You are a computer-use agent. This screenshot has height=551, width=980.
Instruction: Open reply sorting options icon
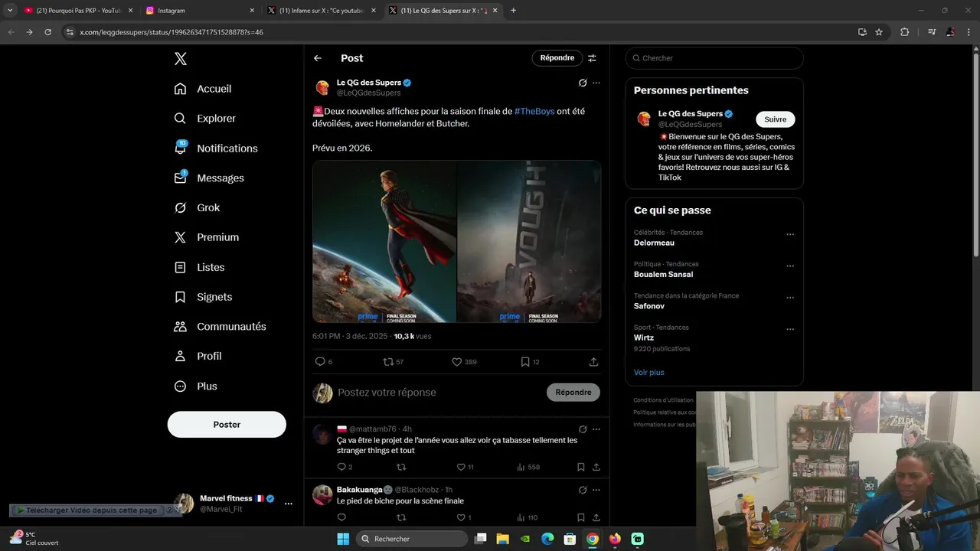(592, 58)
